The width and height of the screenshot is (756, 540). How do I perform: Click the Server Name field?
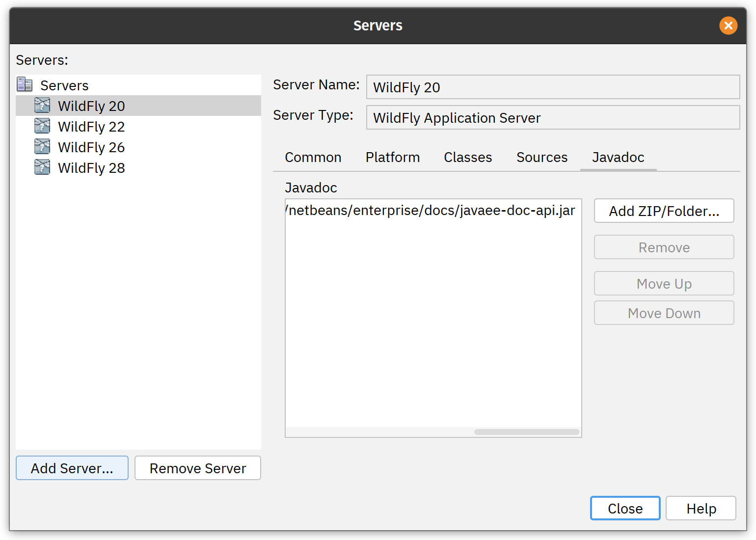coord(553,87)
